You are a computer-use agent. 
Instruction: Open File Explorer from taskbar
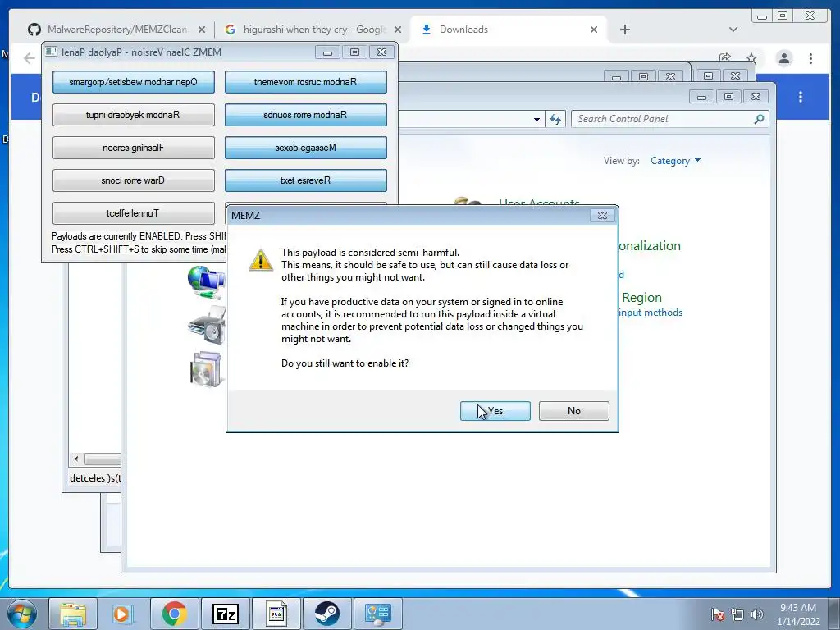click(x=73, y=614)
